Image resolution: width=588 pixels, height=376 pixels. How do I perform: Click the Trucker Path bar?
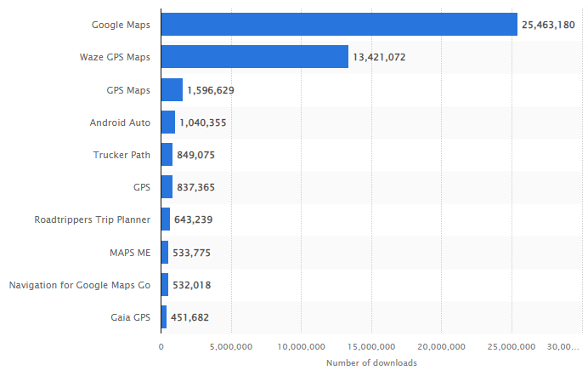point(167,154)
